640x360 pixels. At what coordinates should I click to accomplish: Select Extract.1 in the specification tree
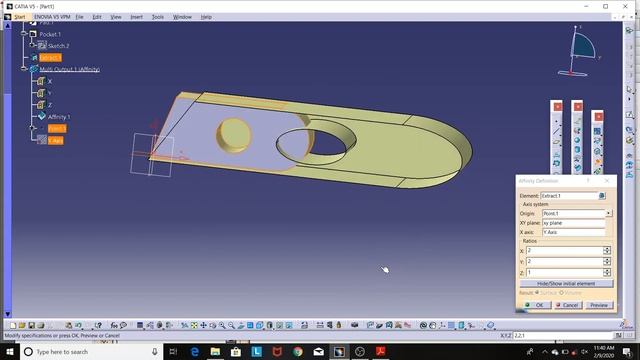click(50, 58)
